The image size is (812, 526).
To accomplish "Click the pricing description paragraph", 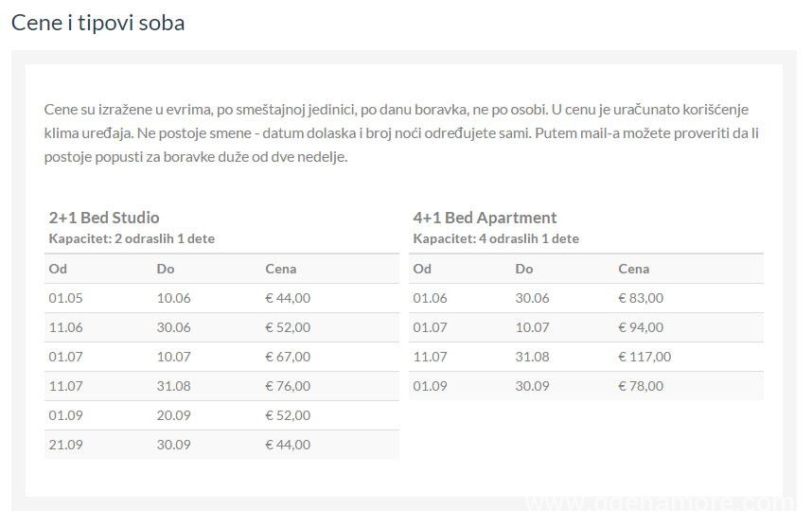I will (401, 133).
